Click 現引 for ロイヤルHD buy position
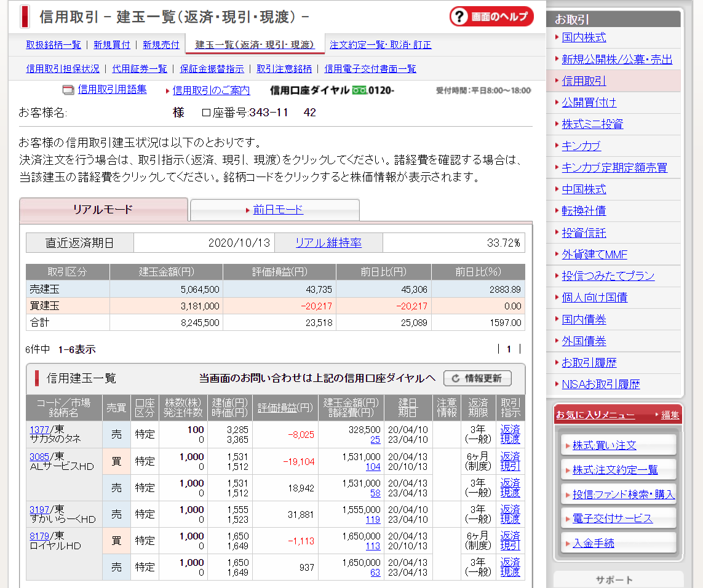Viewport: 703px width, 588px height. point(510,546)
